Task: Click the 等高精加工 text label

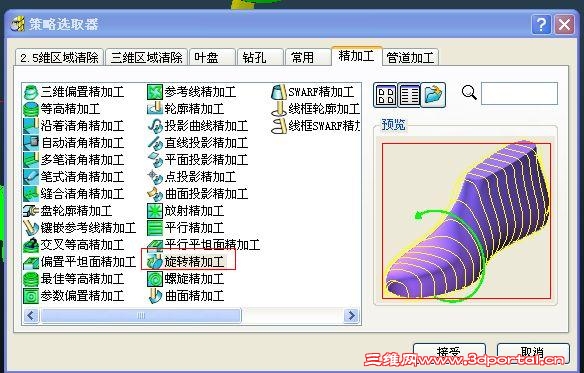Action: coord(70,109)
